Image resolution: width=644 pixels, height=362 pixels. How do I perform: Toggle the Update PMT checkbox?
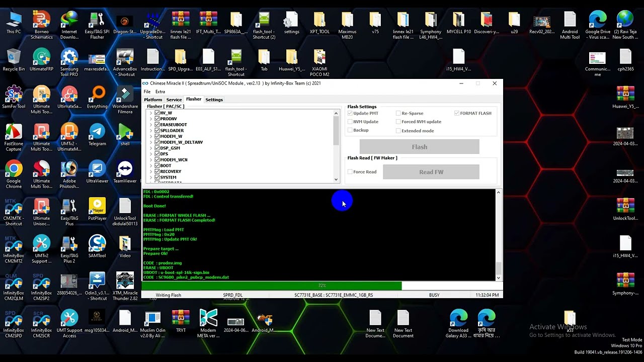[x=350, y=114]
